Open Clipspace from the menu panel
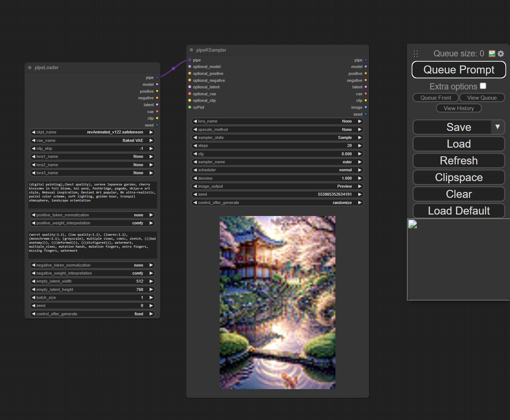 pos(458,177)
